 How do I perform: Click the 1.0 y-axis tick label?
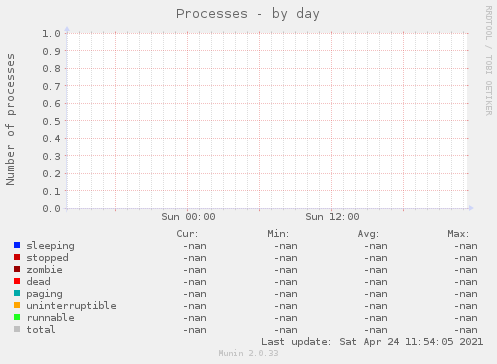[x=51, y=34]
